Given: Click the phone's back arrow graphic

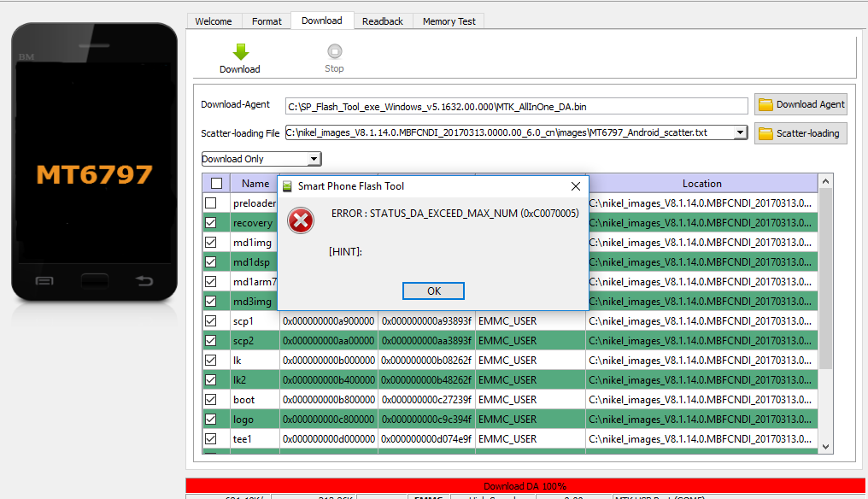Looking at the screenshot, I should (x=144, y=280).
